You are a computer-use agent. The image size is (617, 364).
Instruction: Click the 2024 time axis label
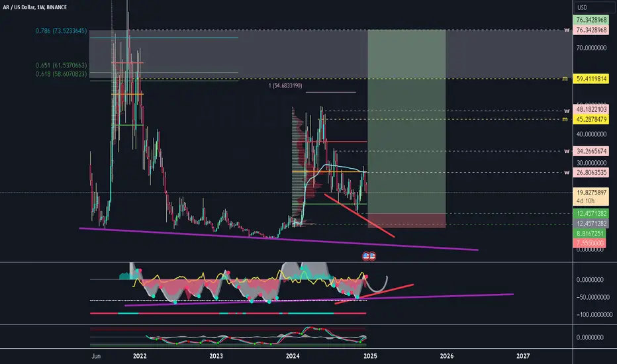[x=293, y=356]
